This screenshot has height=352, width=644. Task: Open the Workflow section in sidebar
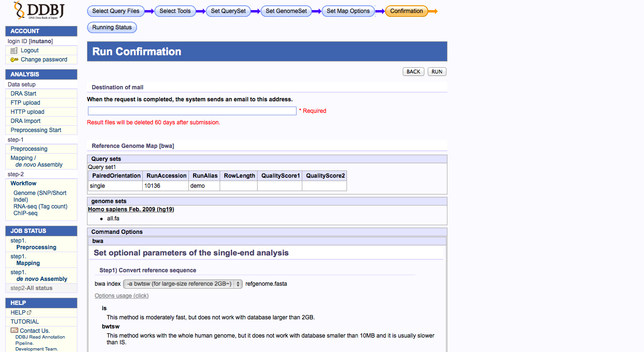[24, 183]
